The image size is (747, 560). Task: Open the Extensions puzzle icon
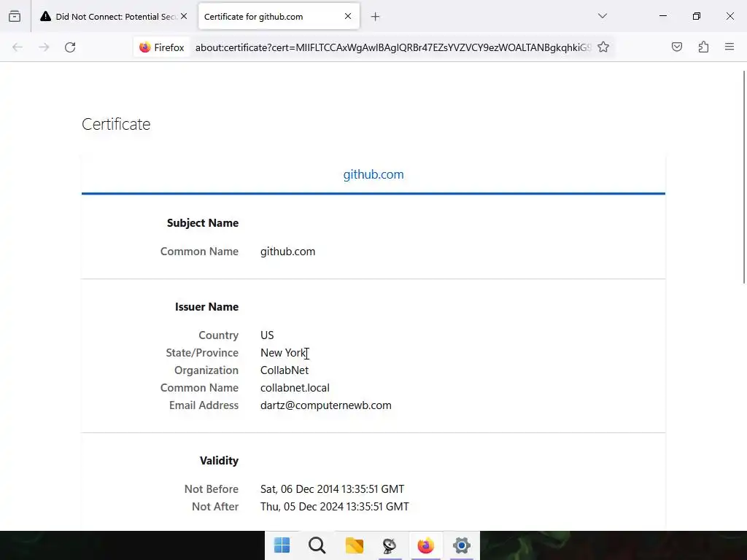click(703, 47)
